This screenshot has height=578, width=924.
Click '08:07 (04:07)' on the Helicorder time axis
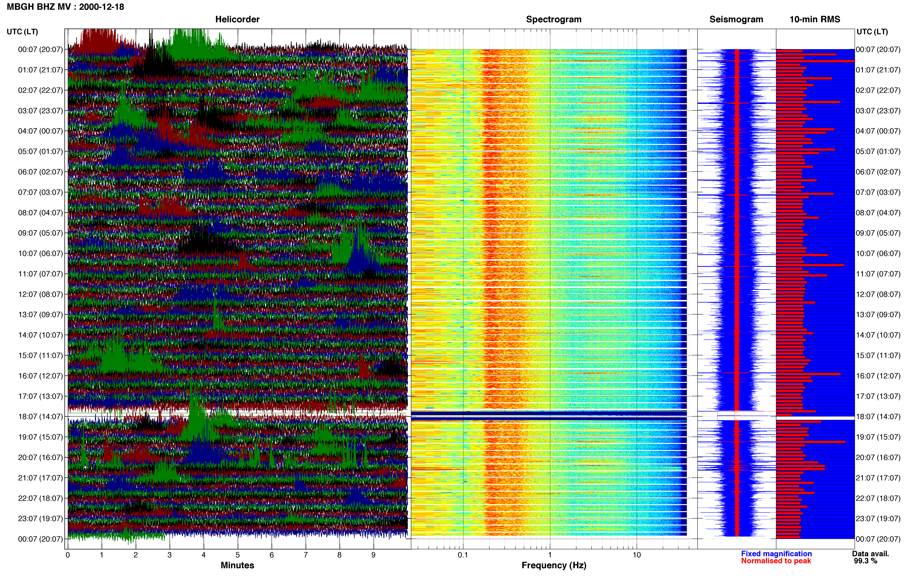(x=41, y=212)
